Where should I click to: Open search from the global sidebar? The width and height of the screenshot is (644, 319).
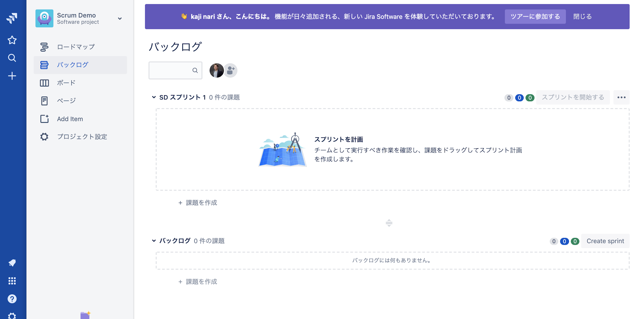coord(12,58)
